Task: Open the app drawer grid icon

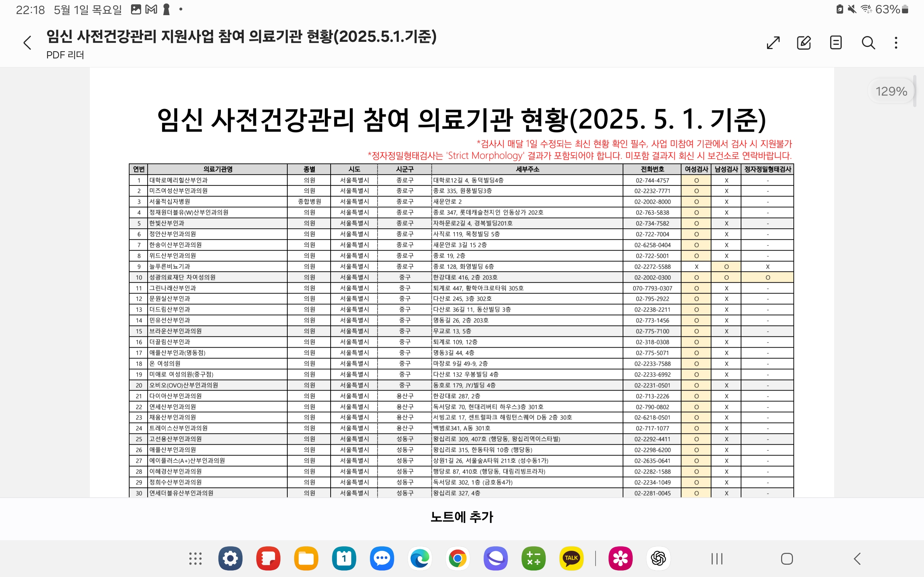Action: click(195, 559)
